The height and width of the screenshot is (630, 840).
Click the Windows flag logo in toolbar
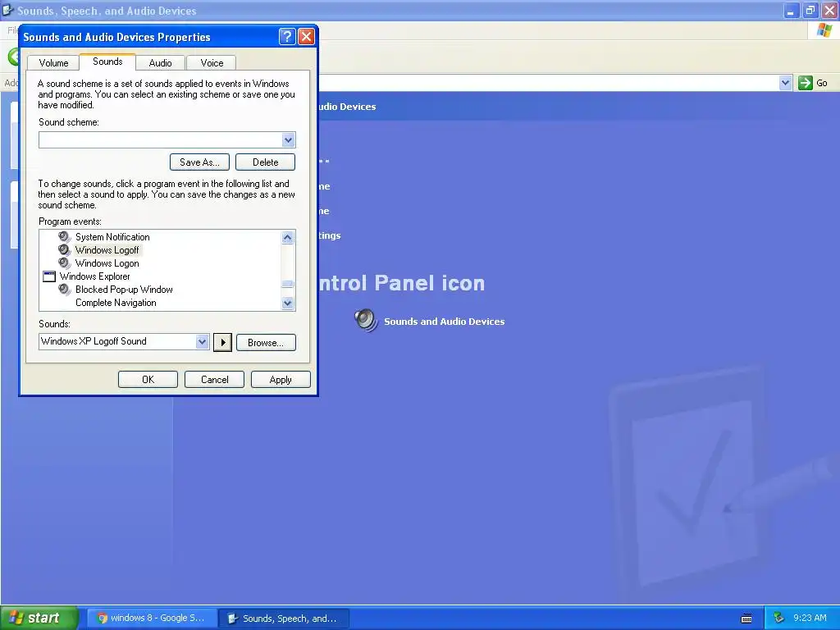coord(824,30)
